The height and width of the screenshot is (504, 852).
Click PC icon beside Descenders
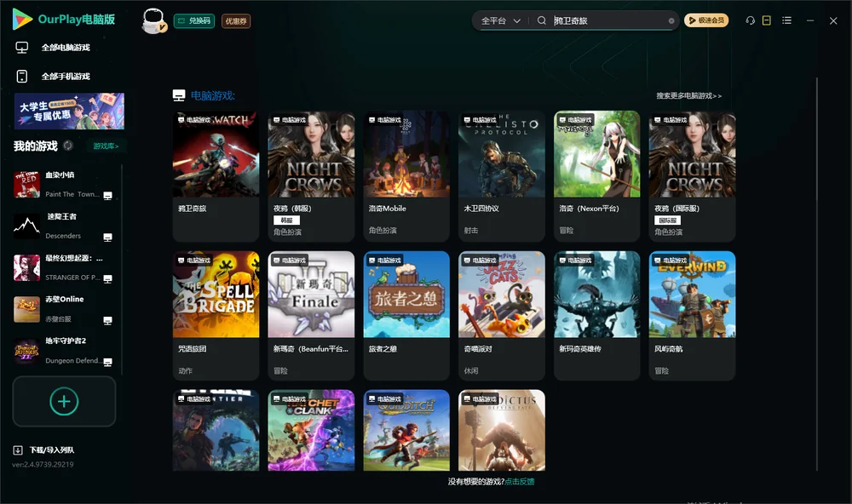(x=107, y=238)
